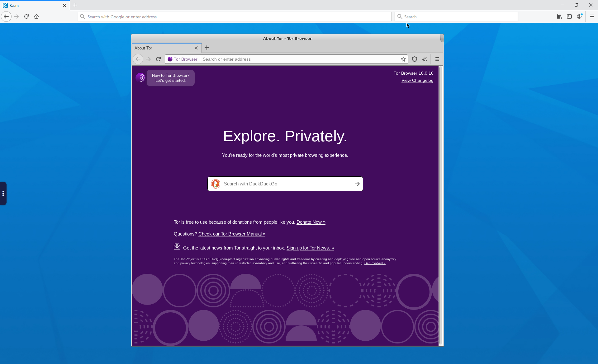Click 'New to Tor Browser? Let's get started.' expander
The width and height of the screenshot is (598, 364).
[x=170, y=78]
